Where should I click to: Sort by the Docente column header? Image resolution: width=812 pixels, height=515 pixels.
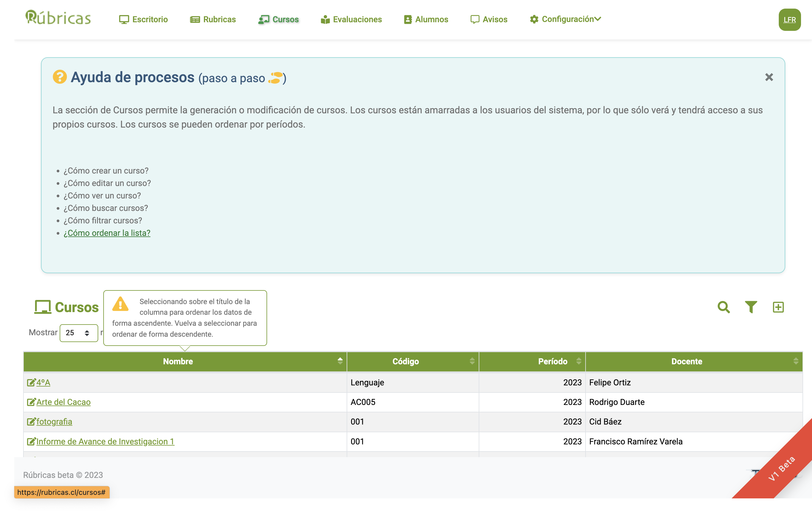(686, 361)
